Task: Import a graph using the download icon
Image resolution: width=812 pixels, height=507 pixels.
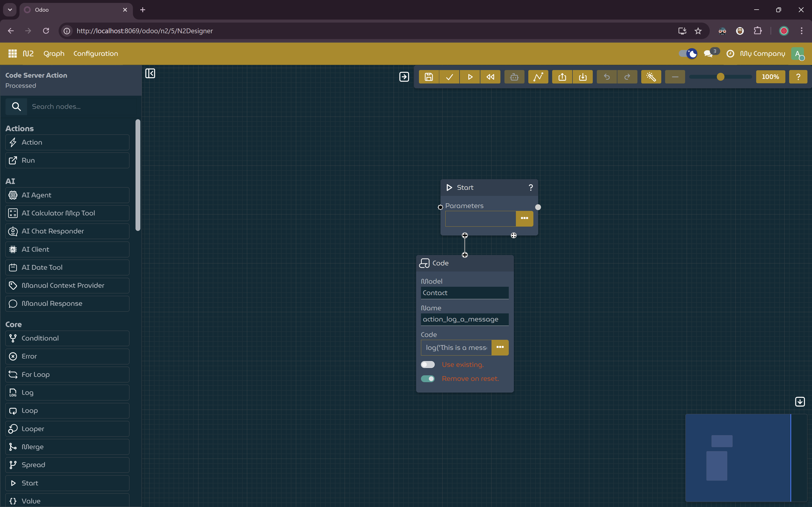Action: point(583,77)
